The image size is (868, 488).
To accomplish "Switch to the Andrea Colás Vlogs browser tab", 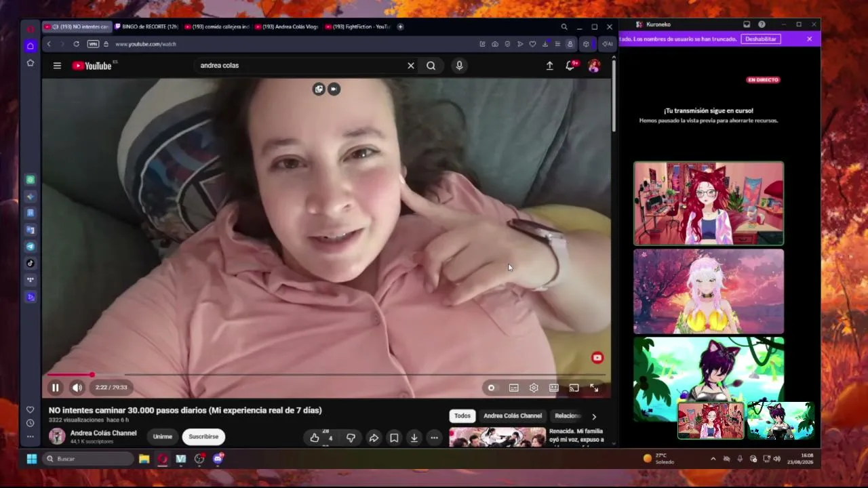I will click(x=287, y=27).
